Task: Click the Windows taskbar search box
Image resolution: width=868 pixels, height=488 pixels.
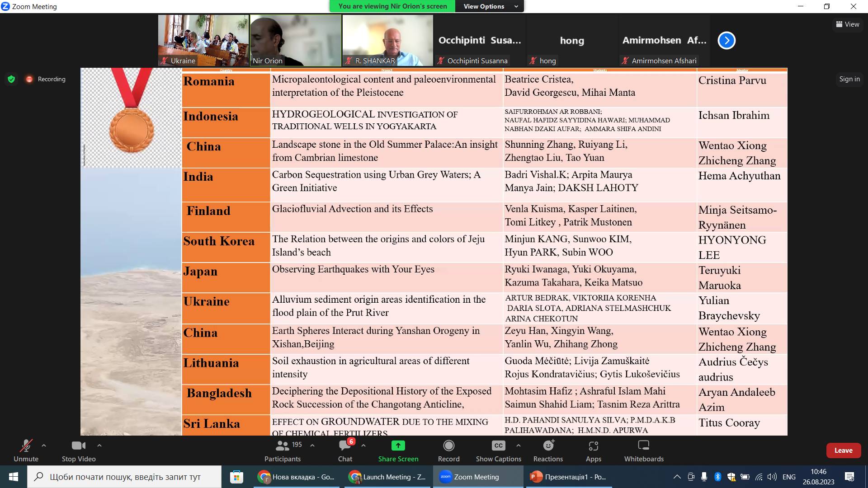Action: pos(124,477)
